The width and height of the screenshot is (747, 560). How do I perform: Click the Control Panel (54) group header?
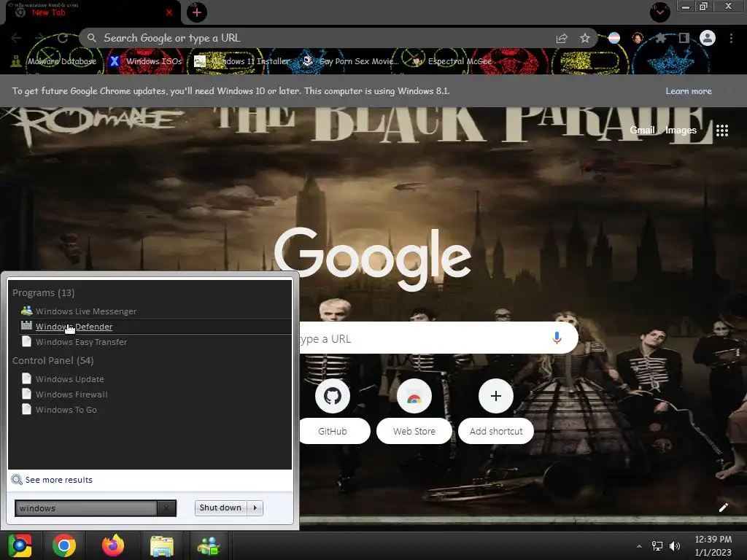[x=53, y=360]
